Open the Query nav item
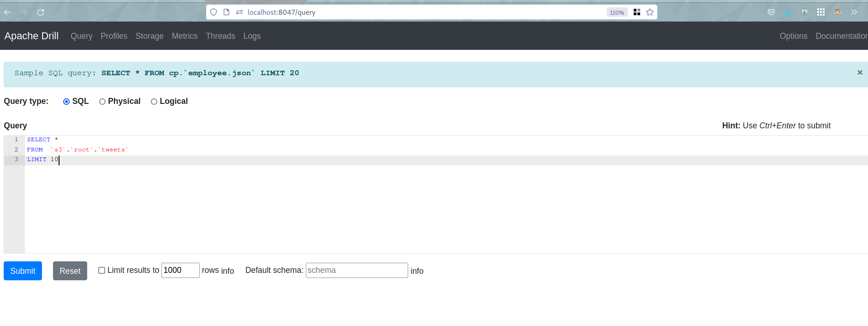 pos(82,36)
